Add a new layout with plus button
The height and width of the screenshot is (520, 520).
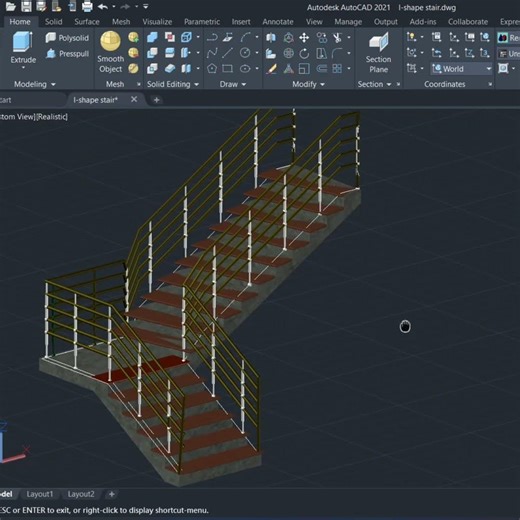point(112,494)
